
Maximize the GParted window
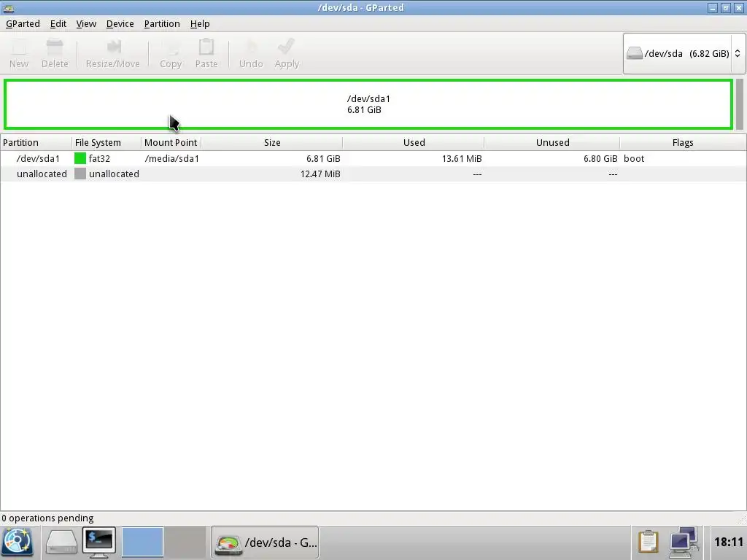[x=725, y=8]
